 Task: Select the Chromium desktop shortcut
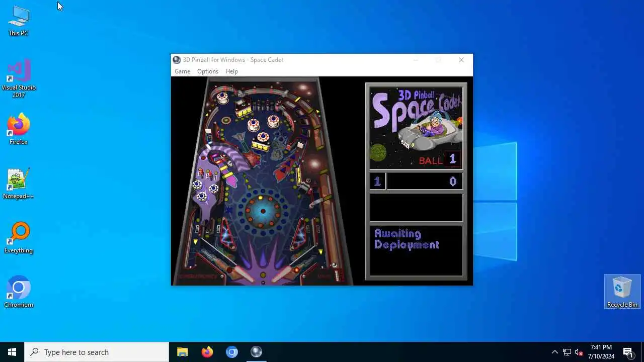19,292
